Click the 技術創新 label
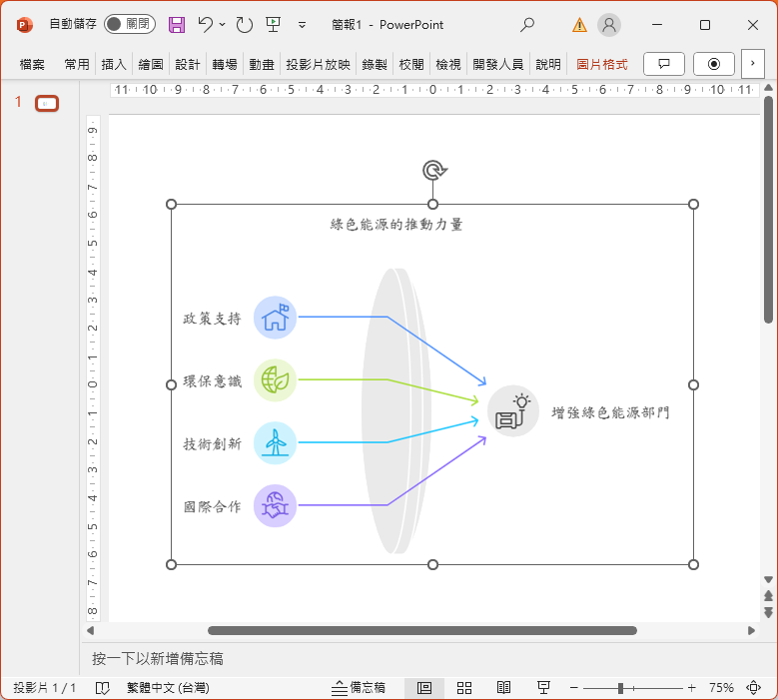Screen dimensions: 778x700 pos(212,444)
